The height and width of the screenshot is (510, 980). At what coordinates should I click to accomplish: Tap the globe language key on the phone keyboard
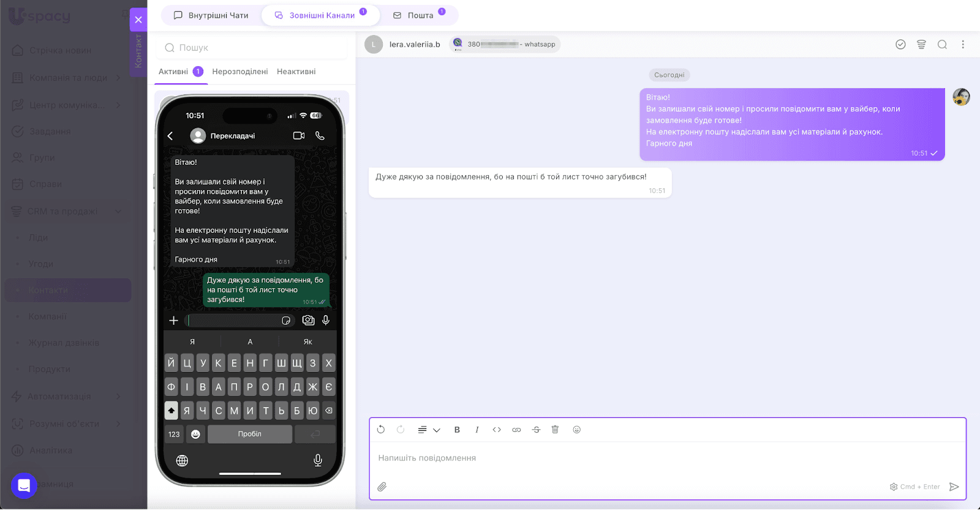coord(182,461)
